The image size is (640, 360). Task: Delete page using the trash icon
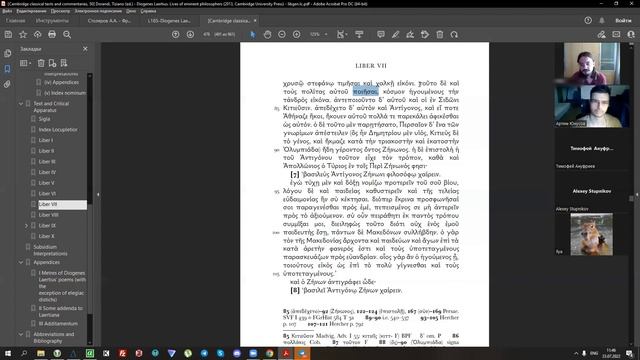[x=440, y=35]
